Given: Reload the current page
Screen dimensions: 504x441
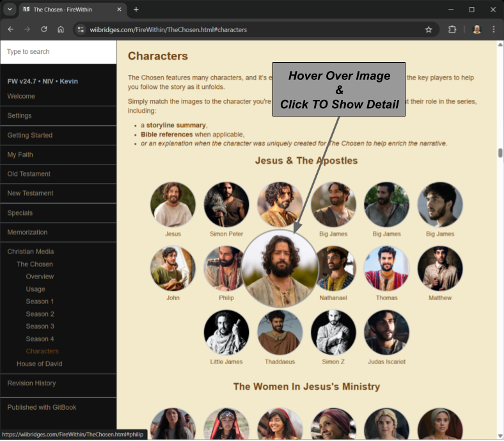Looking at the screenshot, I should (x=44, y=29).
